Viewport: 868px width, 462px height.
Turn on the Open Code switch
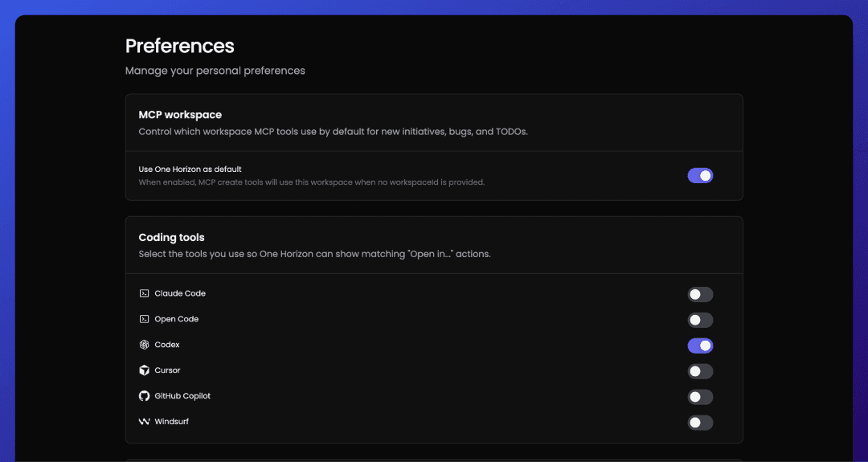(700, 320)
